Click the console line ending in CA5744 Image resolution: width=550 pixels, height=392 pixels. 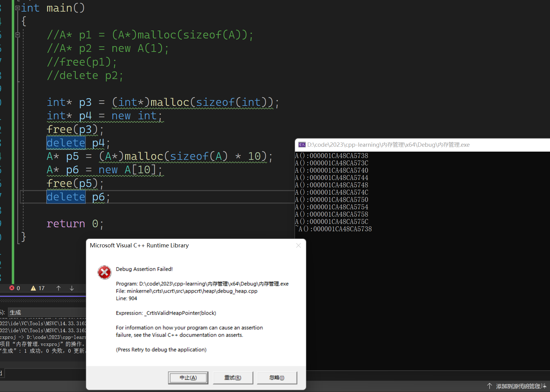pos(332,178)
